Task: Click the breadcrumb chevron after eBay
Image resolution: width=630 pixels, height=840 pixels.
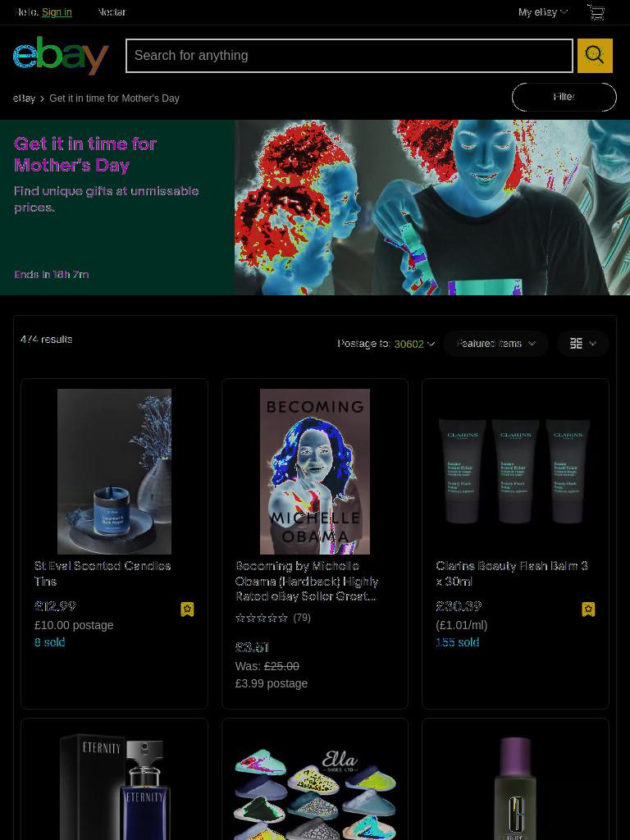Action: point(43,98)
